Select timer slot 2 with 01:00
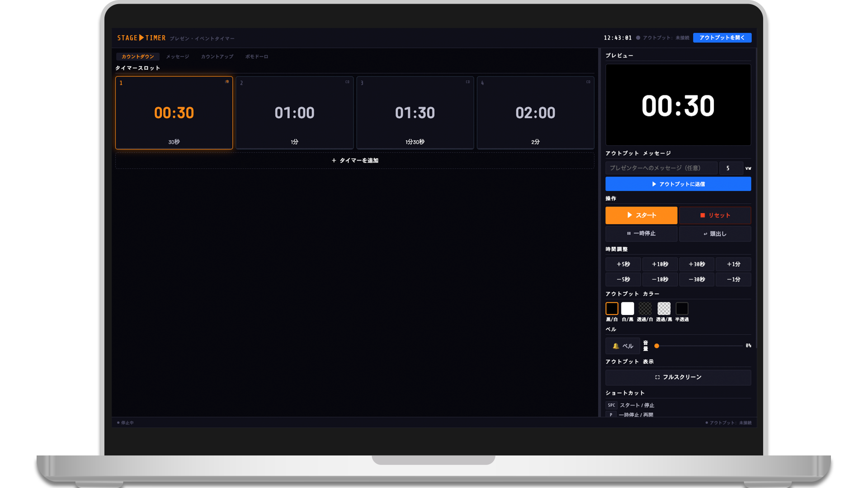The image size is (868, 488). [x=294, y=113]
